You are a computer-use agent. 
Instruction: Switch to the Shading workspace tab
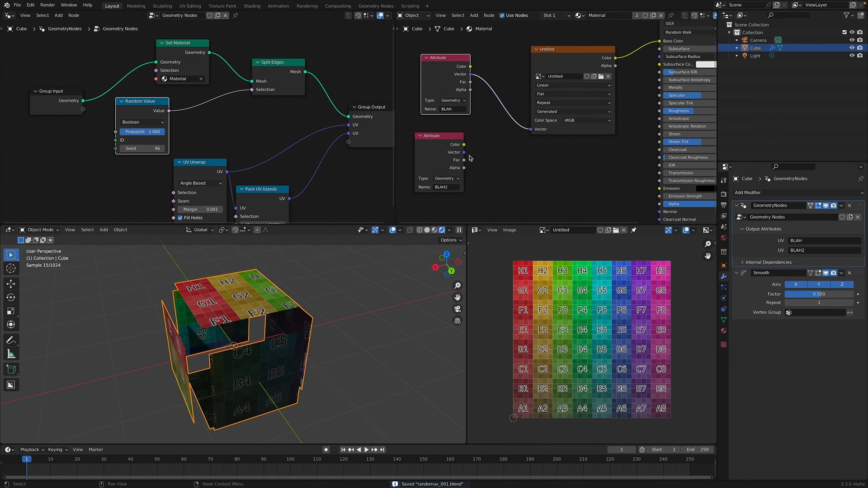click(252, 6)
